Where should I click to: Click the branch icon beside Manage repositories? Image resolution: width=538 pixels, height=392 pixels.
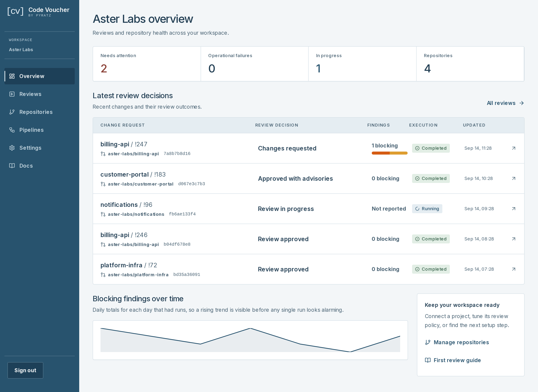click(x=428, y=342)
